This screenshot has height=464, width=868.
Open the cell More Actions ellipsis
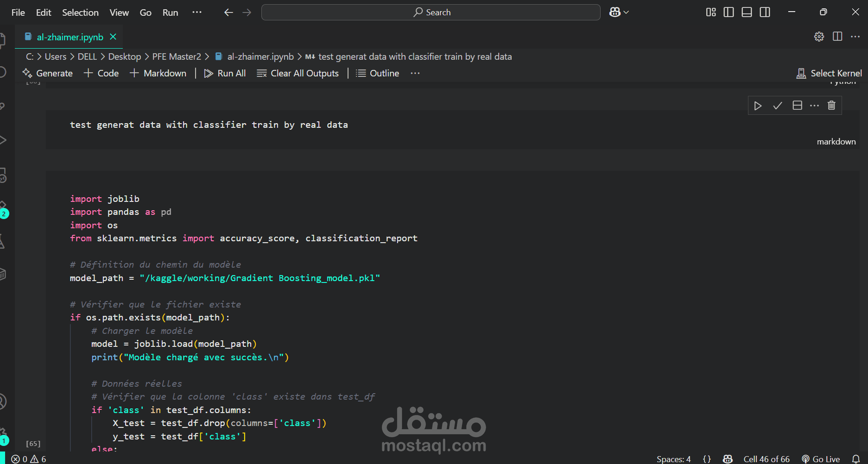(815, 106)
